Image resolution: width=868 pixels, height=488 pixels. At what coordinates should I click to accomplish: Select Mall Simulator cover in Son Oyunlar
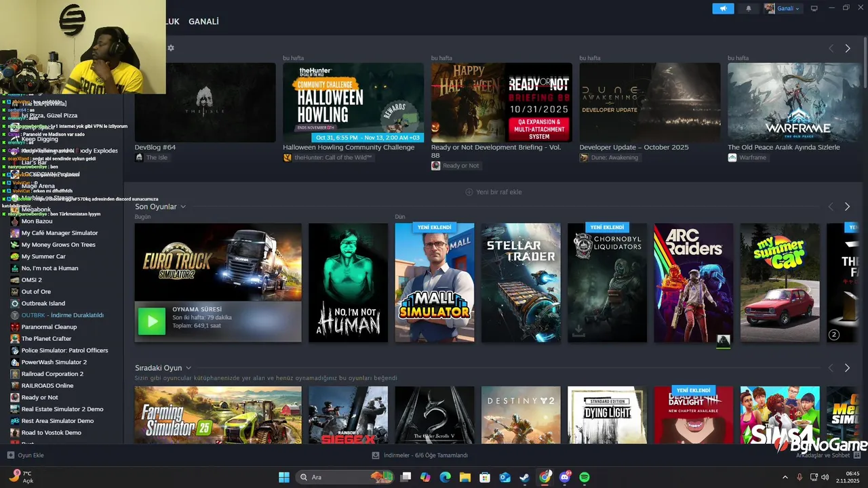tap(435, 283)
